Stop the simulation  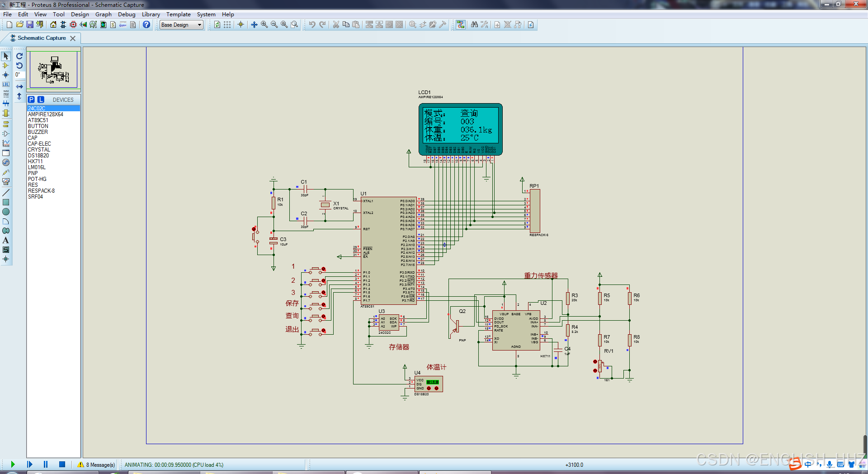[x=62, y=465]
